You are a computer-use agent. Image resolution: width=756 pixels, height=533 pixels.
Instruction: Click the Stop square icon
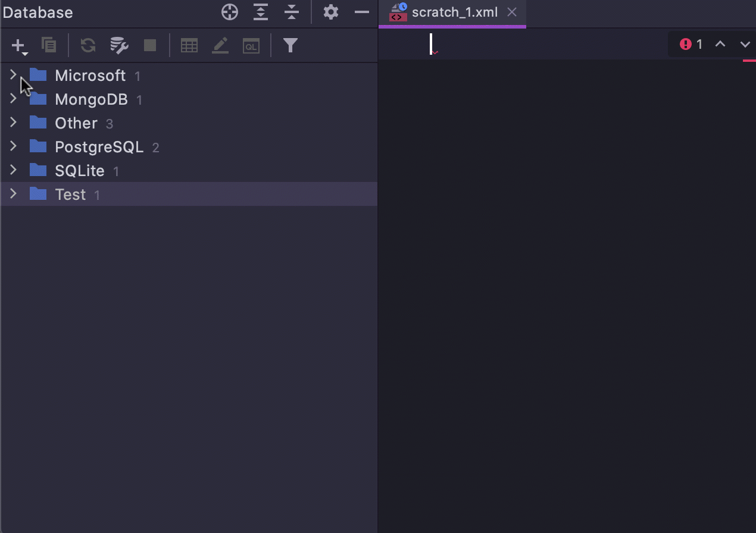coord(150,45)
